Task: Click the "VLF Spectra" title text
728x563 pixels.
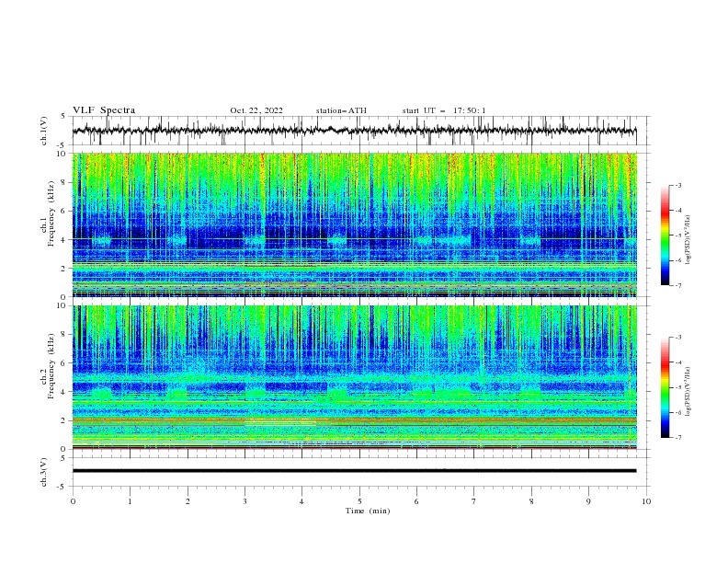Action: (x=104, y=110)
